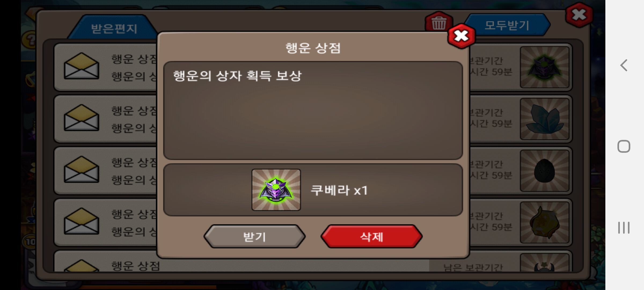Close the mailbox window with top-right X
Screen dimensions: 644x290
pos(579,15)
